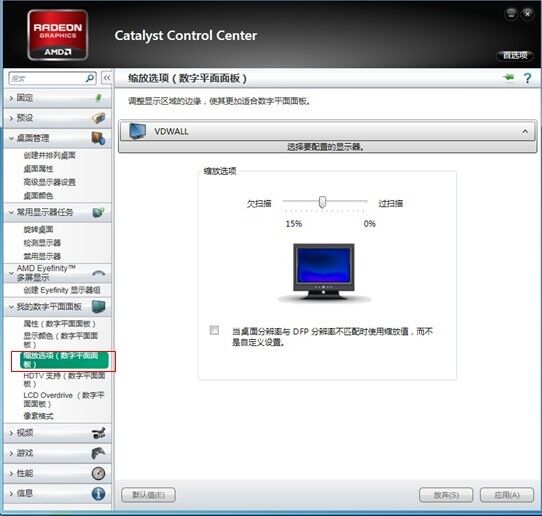
Task: Click the search magnifier icon
Action: tap(90, 78)
